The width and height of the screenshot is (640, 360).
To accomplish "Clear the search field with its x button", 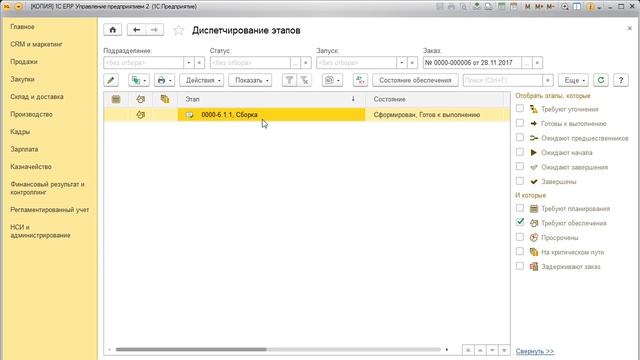I will pos(548,80).
